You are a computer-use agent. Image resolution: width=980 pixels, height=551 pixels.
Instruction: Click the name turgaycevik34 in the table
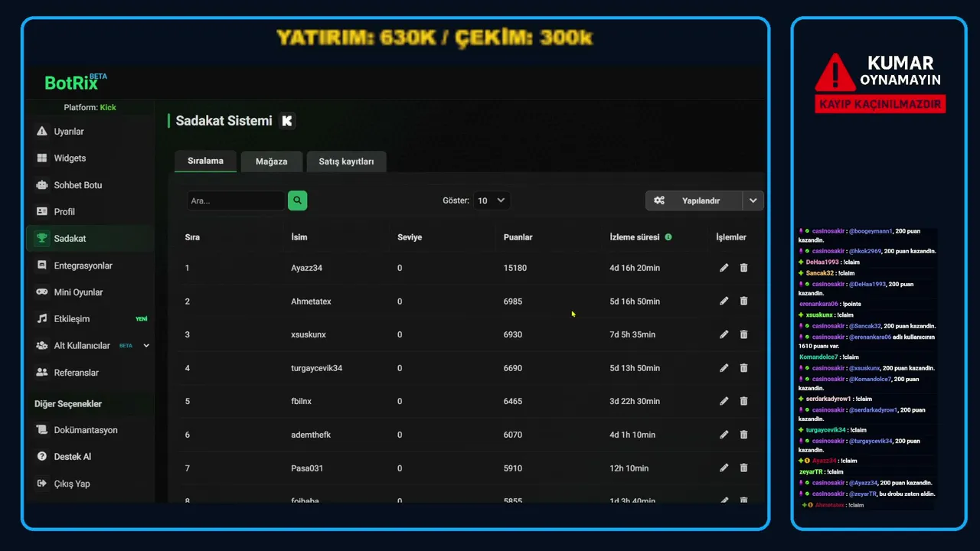coord(317,368)
